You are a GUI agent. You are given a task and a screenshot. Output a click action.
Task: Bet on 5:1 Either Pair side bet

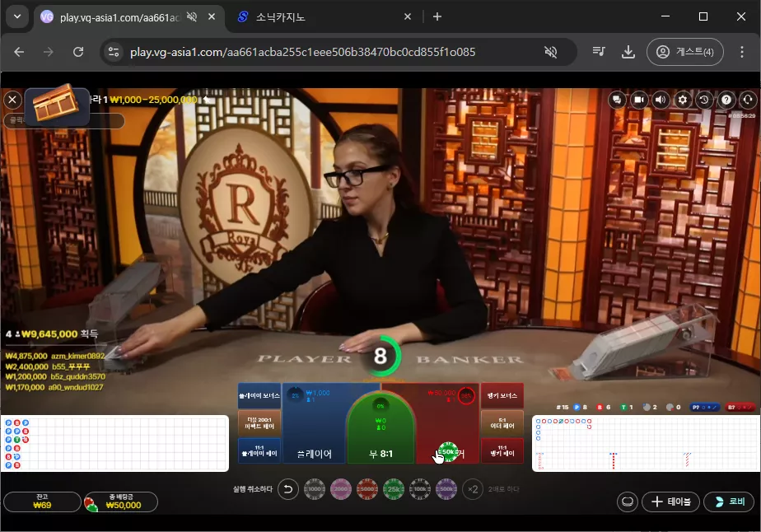tap(502, 422)
